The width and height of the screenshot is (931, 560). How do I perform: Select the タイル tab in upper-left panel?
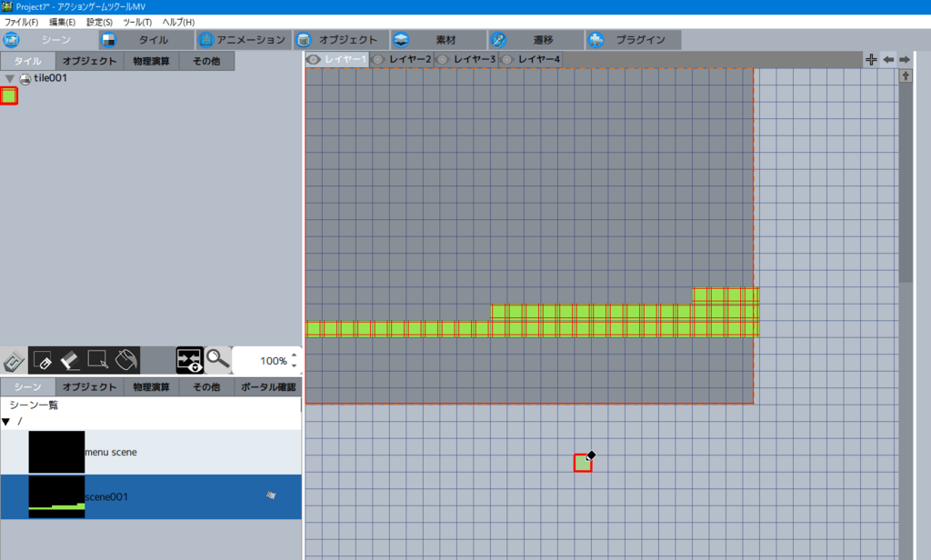[28, 61]
